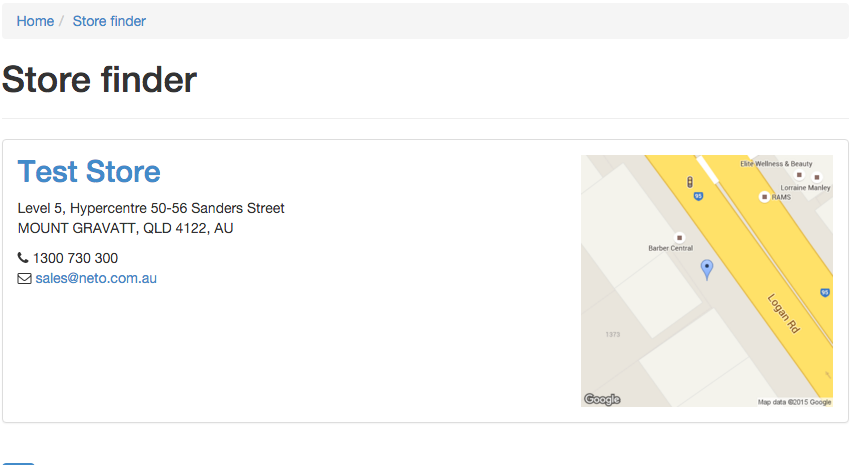Click the Barber Central place marker
This screenshot has width=854, height=465.
click(680, 238)
